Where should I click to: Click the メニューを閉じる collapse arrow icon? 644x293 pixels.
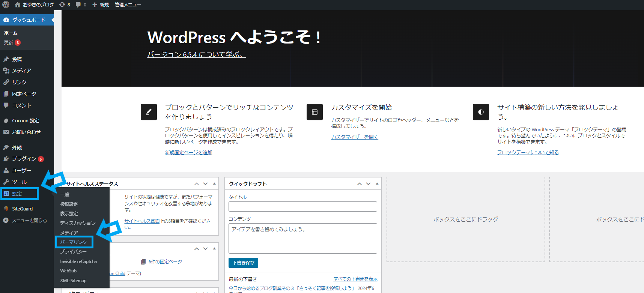[6, 220]
